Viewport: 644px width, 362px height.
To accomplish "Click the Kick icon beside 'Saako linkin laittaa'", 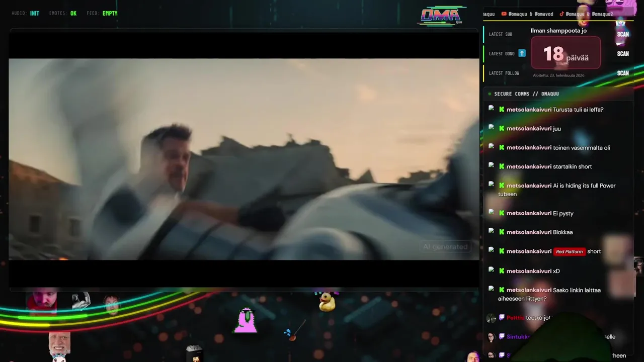I will click(502, 290).
